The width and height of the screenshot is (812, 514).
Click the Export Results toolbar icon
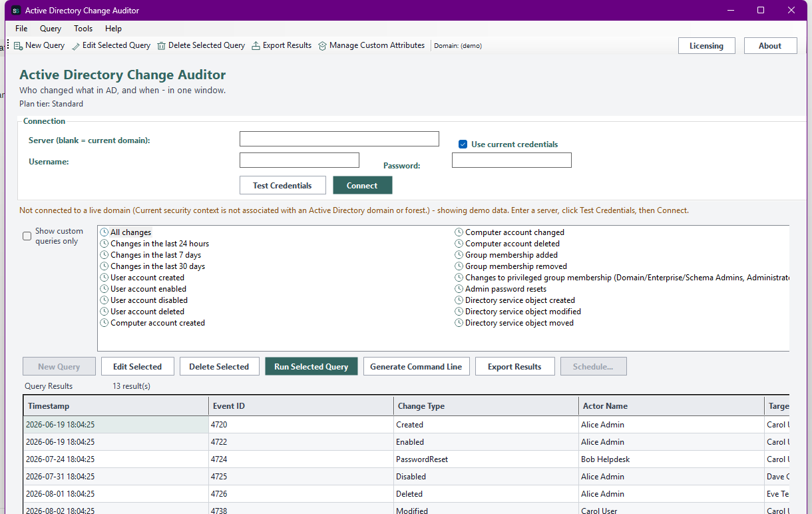pos(256,46)
